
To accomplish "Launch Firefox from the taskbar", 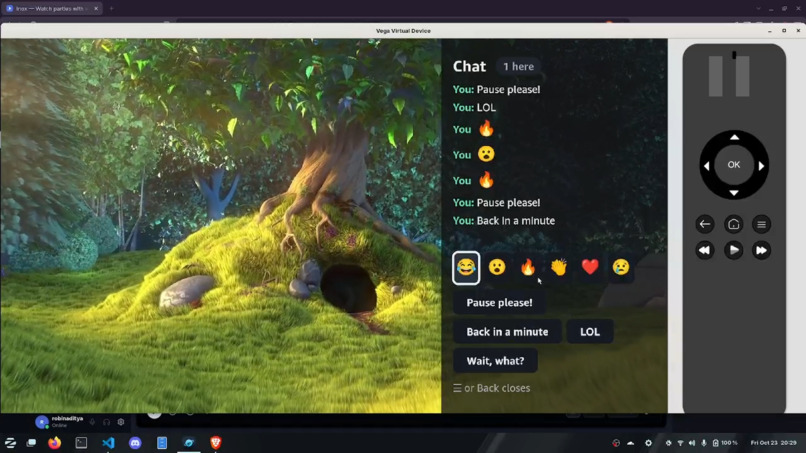I will [54, 443].
